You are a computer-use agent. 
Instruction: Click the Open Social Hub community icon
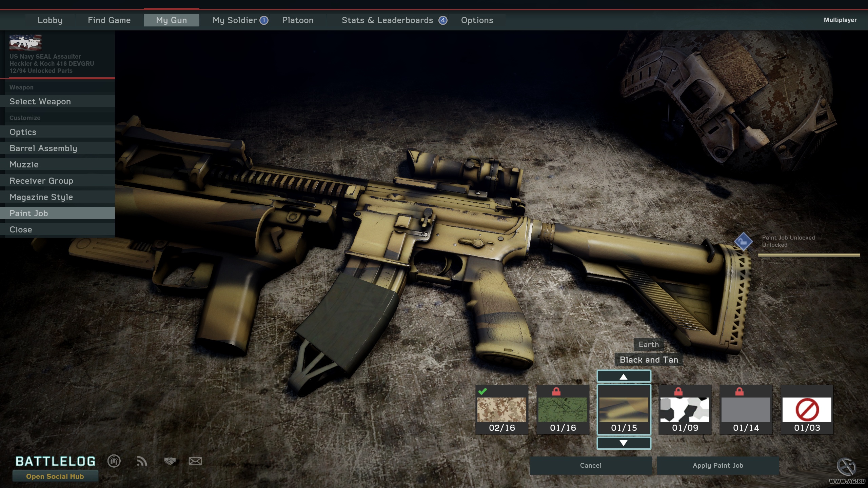point(114,461)
